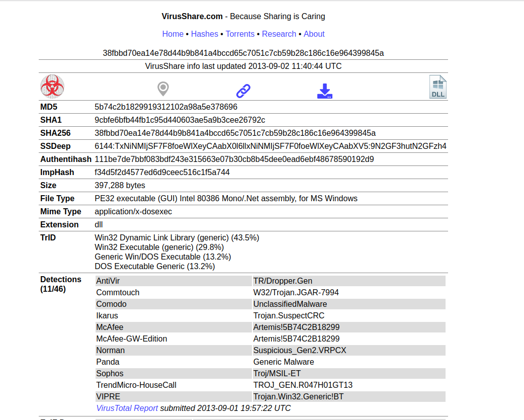Click the Suspicious_Gen2.VRPCX detection result
The image size is (524, 420).
[x=349, y=351]
